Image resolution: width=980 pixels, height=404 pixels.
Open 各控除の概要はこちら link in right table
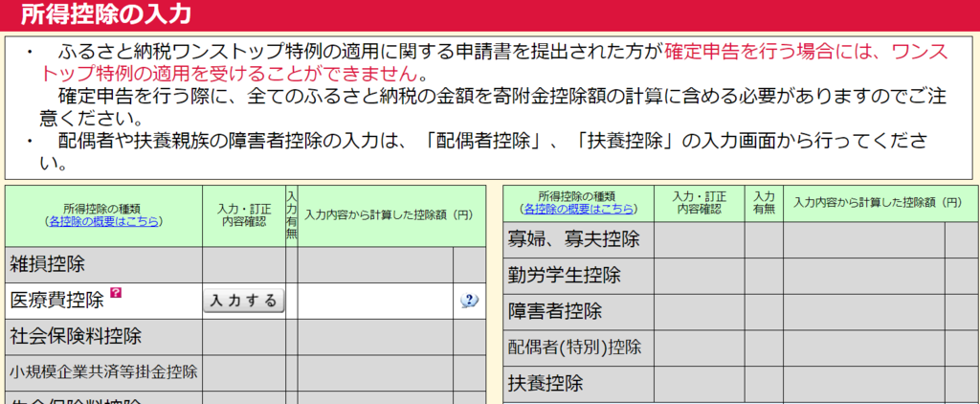[578, 209]
